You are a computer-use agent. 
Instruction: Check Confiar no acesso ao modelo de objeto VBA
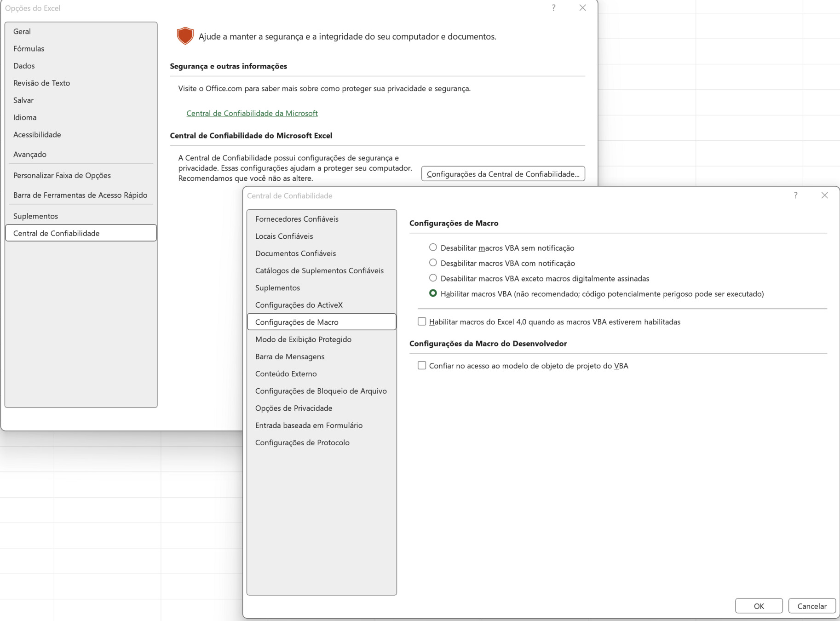(x=422, y=365)
